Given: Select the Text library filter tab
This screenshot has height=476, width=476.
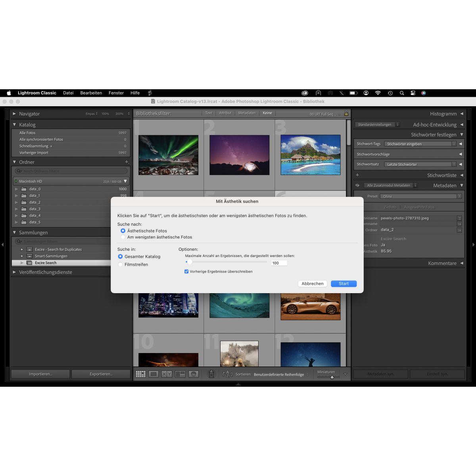Looking at the screenshot, I should (x=209, y=113).
